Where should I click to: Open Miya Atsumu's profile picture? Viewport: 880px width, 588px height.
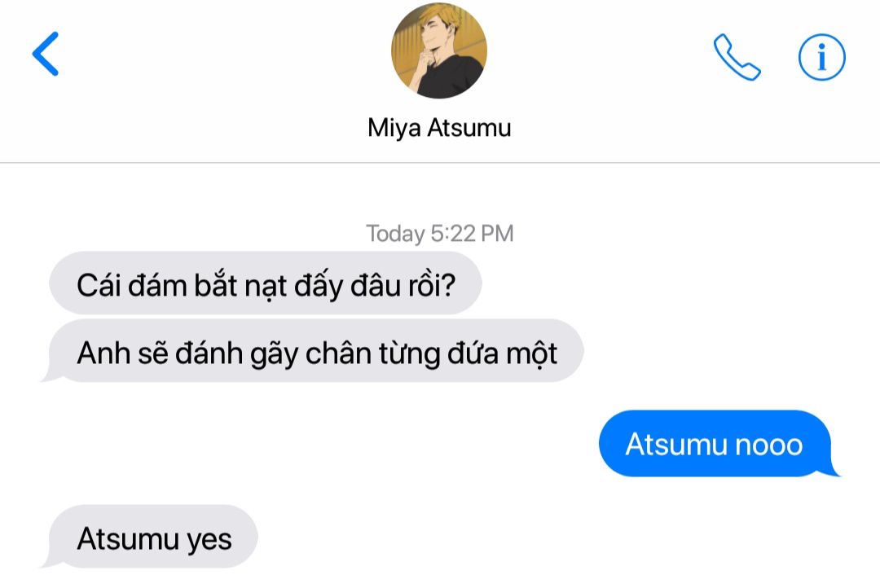point(439,50)
